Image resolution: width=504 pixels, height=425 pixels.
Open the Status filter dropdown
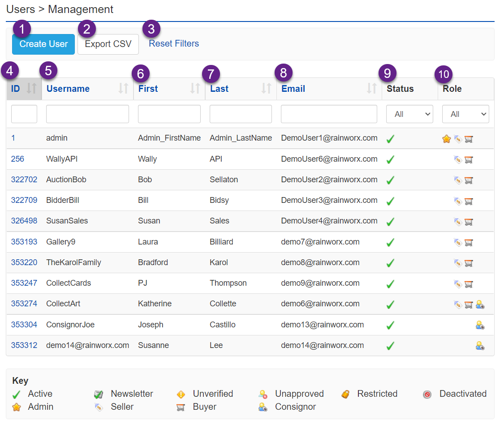[x=409, y=114]
